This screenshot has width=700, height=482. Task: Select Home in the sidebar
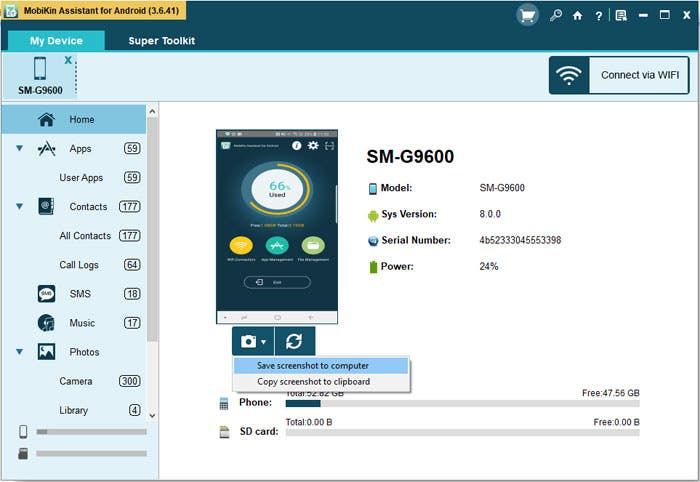(74, 119)
